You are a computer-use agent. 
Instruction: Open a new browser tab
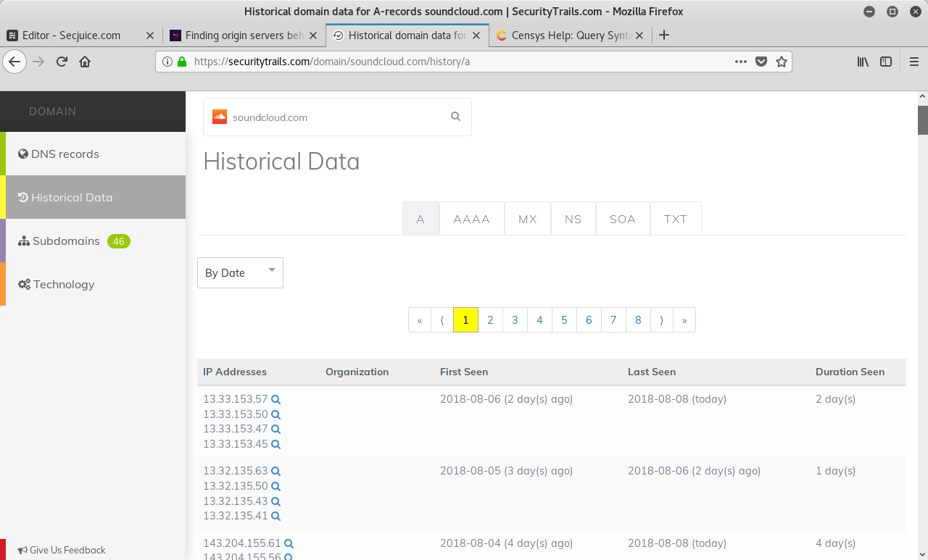pyautogui.click(x=663, y=35)
